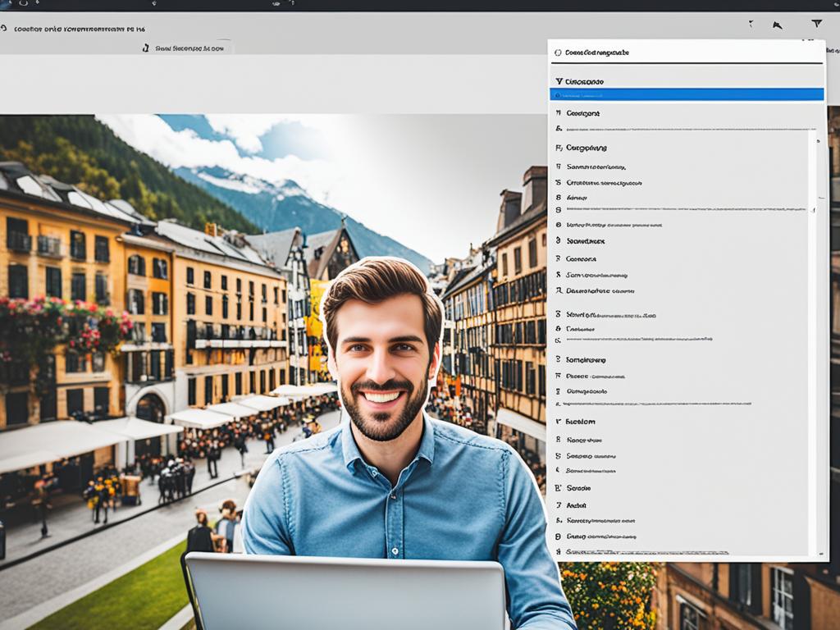This screenshot has height=630, width=840.
Task: Toggle the circle in the panel header
Action: click(x=558, y=52)
